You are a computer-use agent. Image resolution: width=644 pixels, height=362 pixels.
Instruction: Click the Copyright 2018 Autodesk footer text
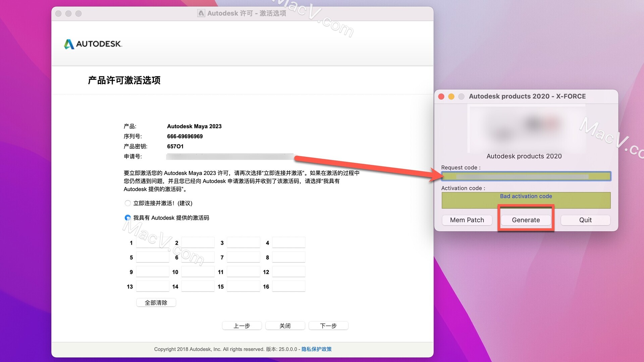[209, 349]
